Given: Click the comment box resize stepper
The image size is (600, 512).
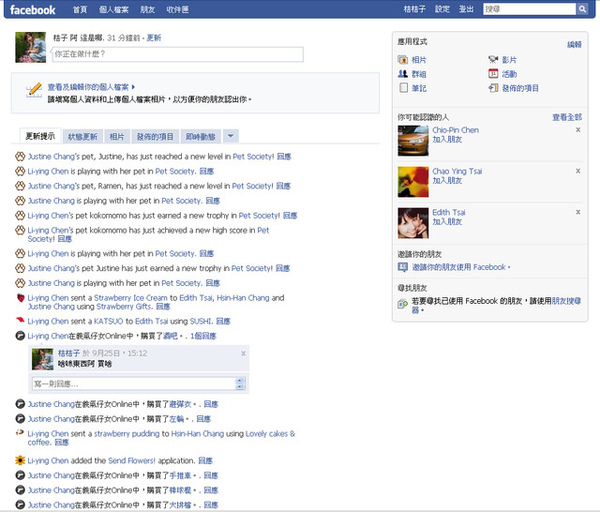Looking at the screenshot, I should click(x=240, y=383).
